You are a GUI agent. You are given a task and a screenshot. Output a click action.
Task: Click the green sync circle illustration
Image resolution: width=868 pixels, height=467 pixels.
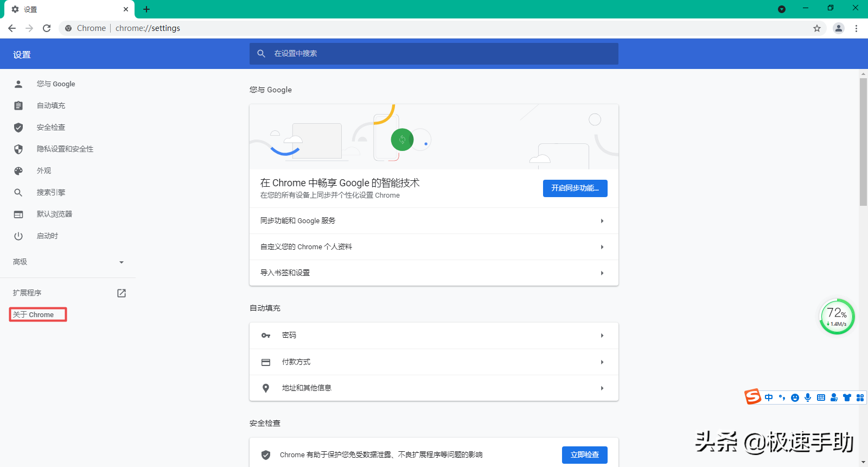(x=402, y=140)
